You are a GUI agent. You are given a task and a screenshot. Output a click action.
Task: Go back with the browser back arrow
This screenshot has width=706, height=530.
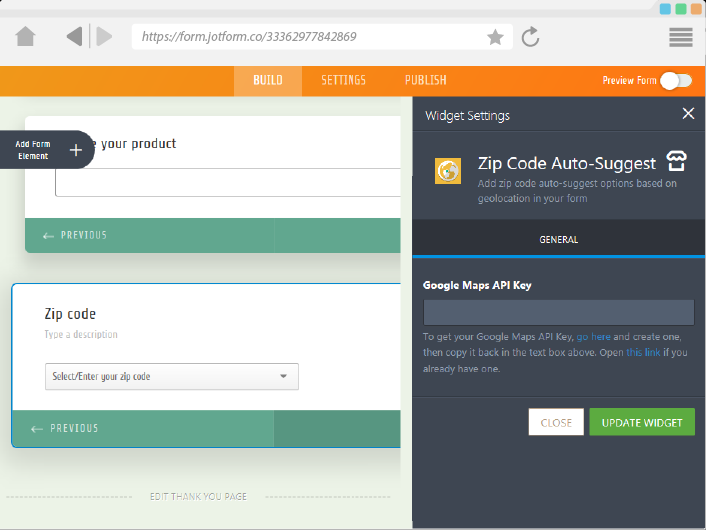coord(74,37)
